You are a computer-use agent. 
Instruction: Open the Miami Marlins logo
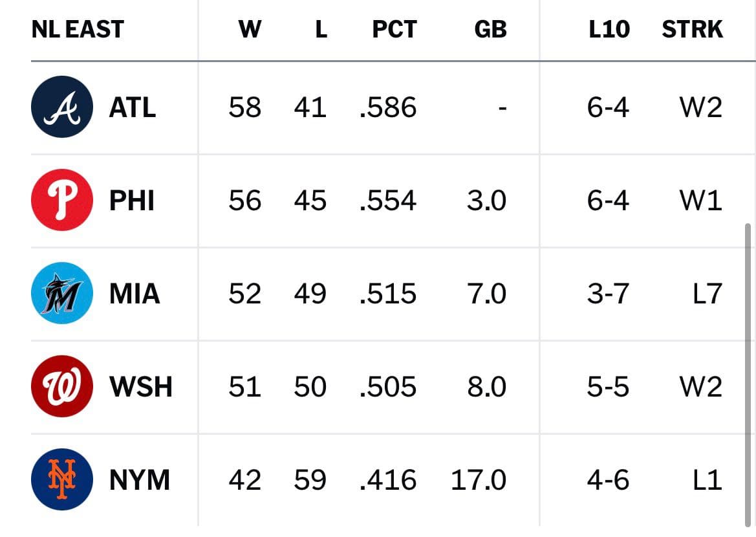62,293
